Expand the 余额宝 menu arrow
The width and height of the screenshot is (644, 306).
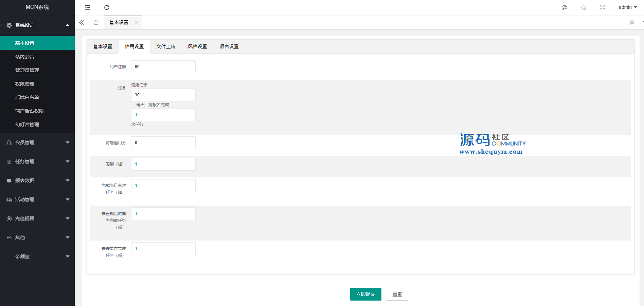pyautogui.click(x=68, y=256)
